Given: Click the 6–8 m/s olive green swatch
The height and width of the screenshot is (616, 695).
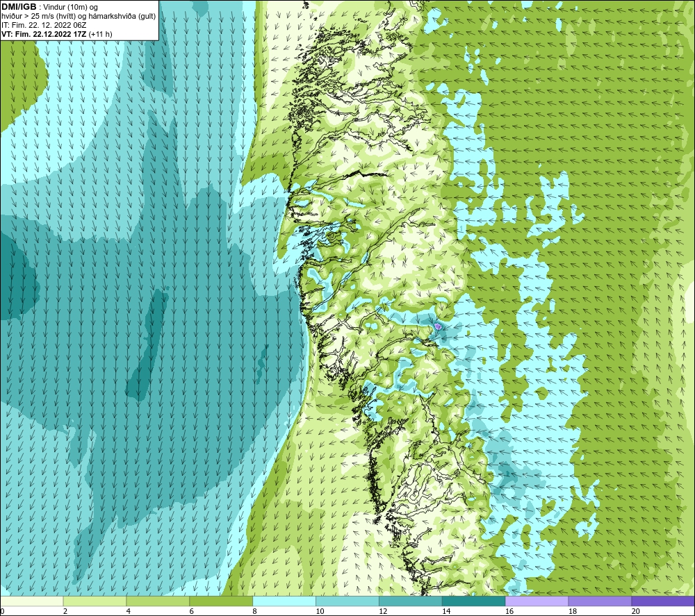Looking at the screenshot, I should click(221, 601).
